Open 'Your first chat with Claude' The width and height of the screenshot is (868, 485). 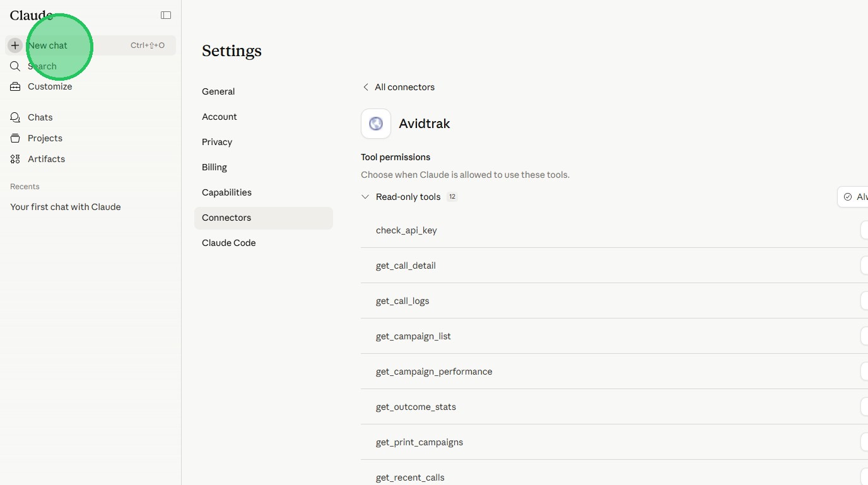click(66, 207)
